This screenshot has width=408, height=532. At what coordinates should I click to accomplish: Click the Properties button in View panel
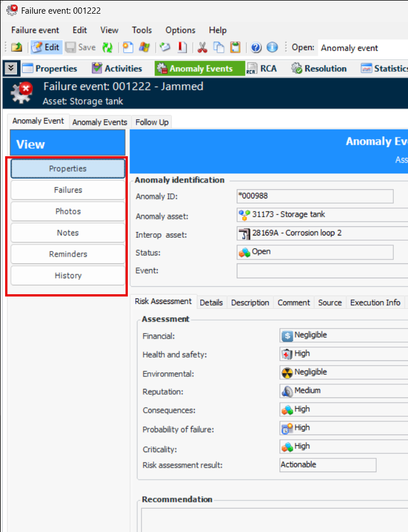click(x=68, y=169)
